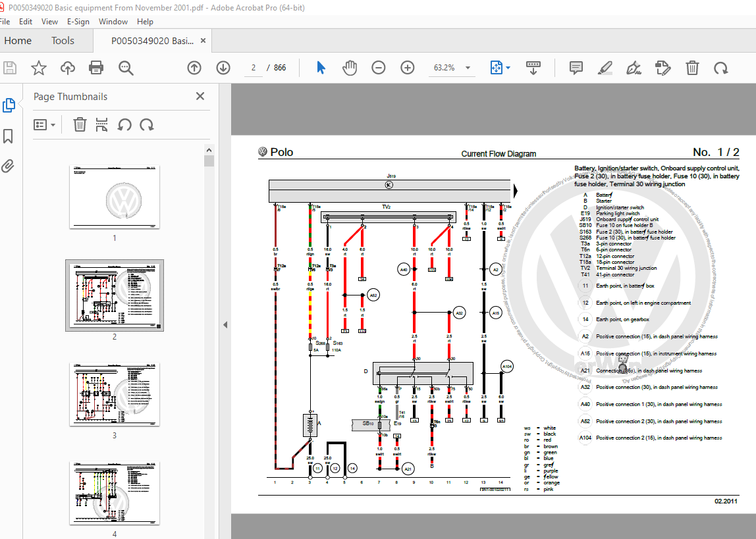Screen dimensions: 756x539
Task: Close the Page Thumbnails panel
Action: point(200,97)
